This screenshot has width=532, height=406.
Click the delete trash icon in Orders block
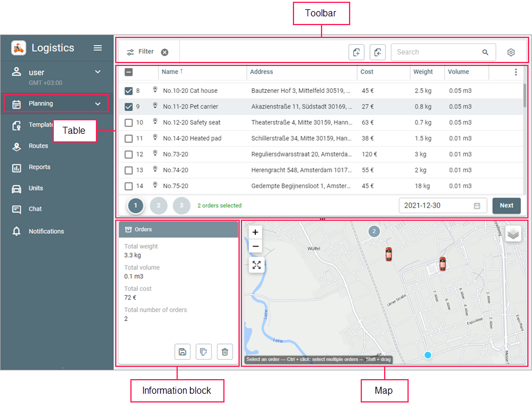225,351
